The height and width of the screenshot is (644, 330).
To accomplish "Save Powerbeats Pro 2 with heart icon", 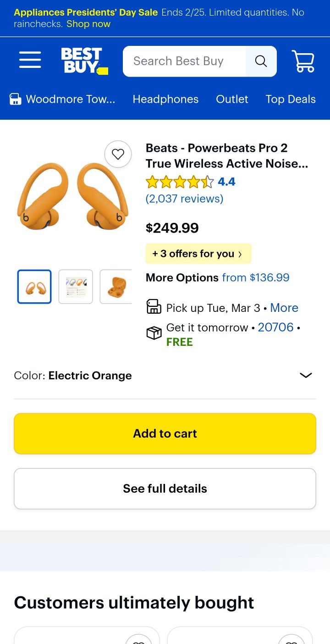I will tap(118, 154).
